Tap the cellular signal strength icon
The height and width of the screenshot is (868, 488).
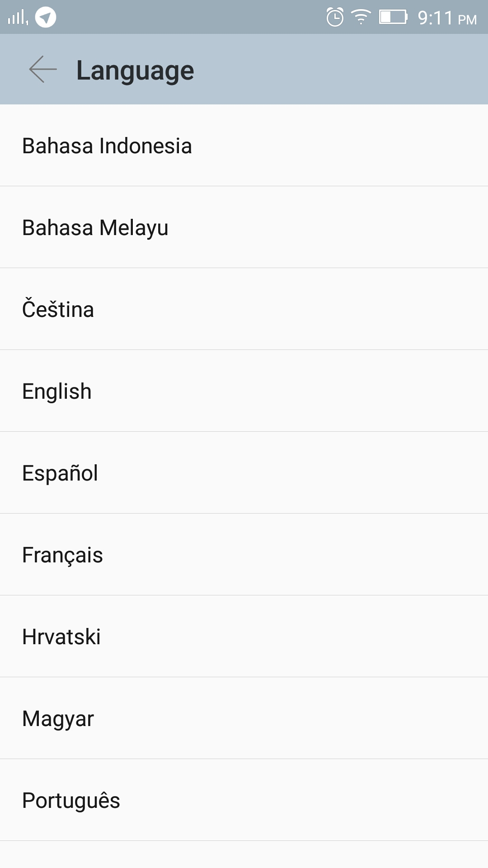[x=18, y=18]
